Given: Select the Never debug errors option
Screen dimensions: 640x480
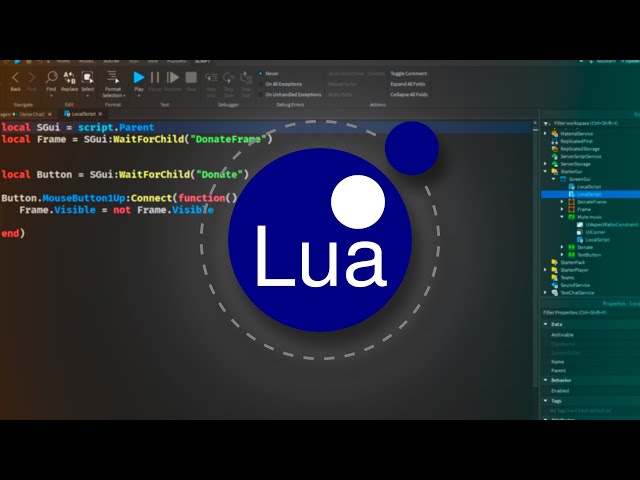Looking at the screenshot, I should 269,73.
